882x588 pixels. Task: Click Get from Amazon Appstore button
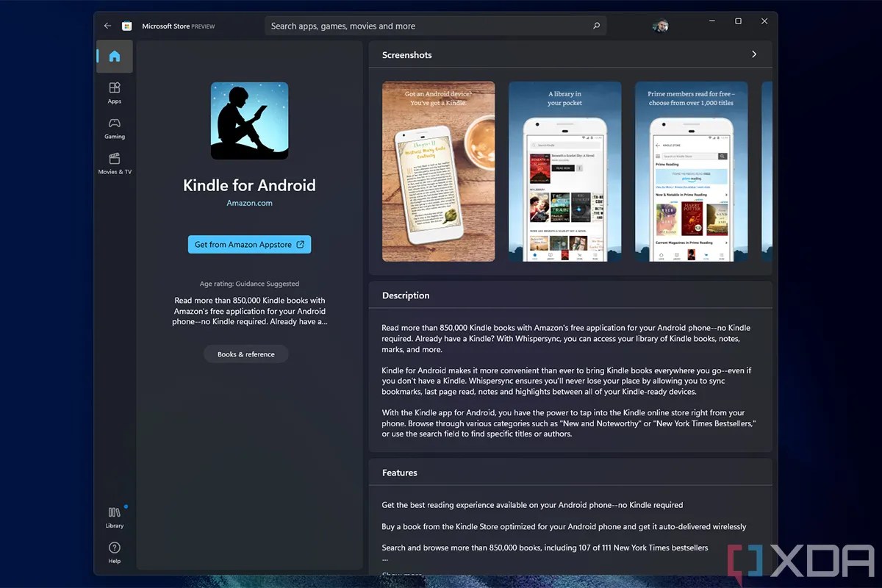click(x=249, y=245)
